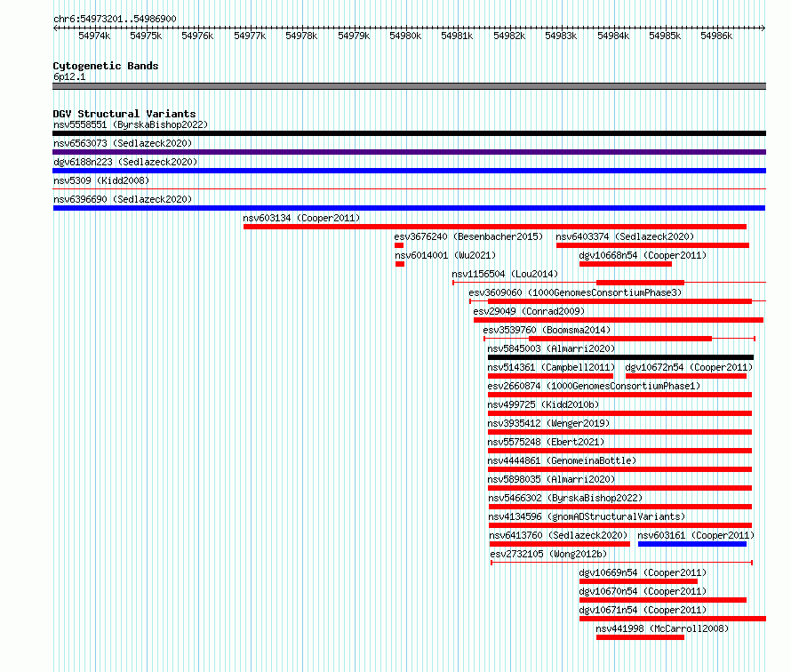791x672 pixels.
Task: Open nsv6403374 (Sedlazeck2020) label
Action: point(625,236)
